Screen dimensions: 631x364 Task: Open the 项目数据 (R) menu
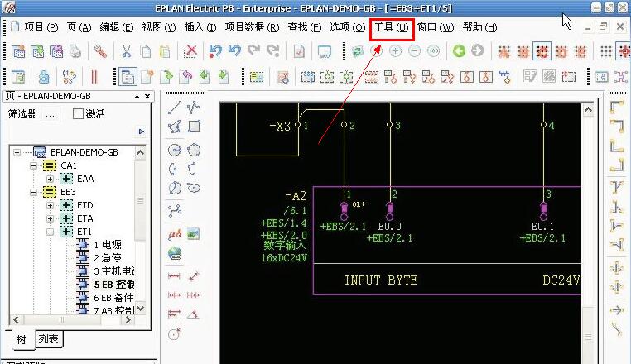click(252, 27)
